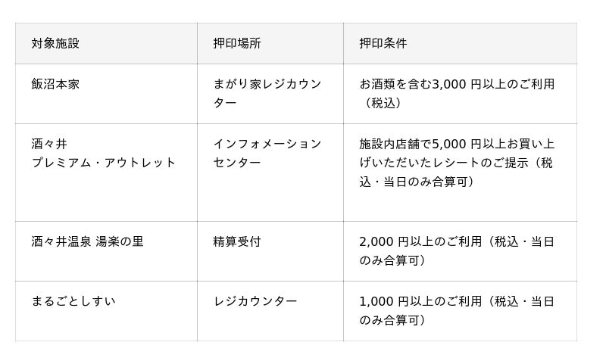Click the インフォメーションセンター location cell

click(267, 153)
